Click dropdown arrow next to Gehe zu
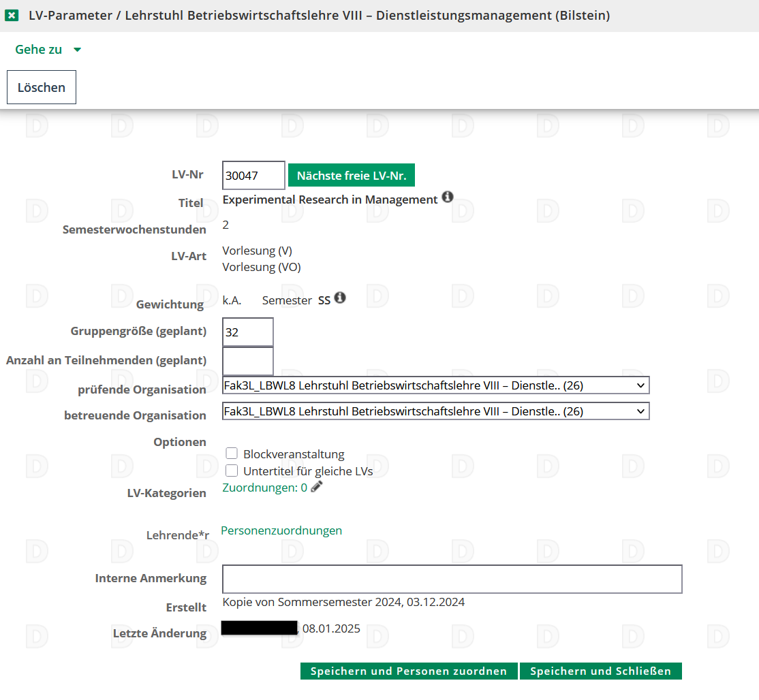759x700 pixels. coord(77,50)
